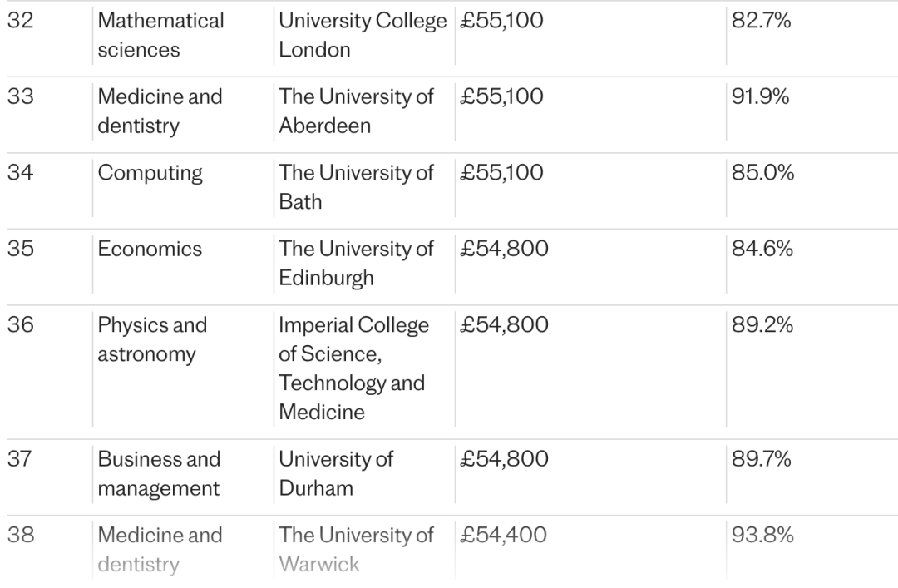Select the rank 32 cell
The image size is (898, 588).
pyautogui.click(x=21, y=21)
